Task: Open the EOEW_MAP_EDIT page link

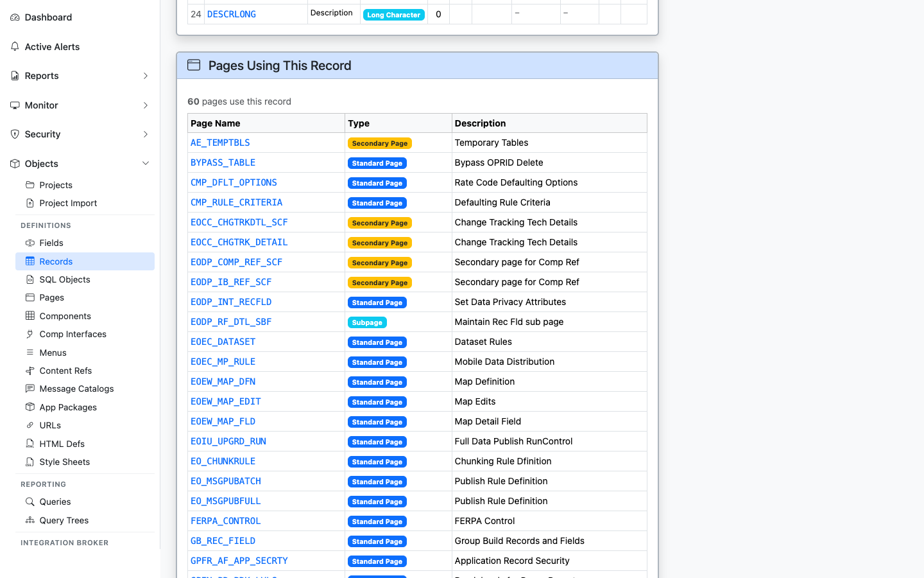Action: click(225, 401)
